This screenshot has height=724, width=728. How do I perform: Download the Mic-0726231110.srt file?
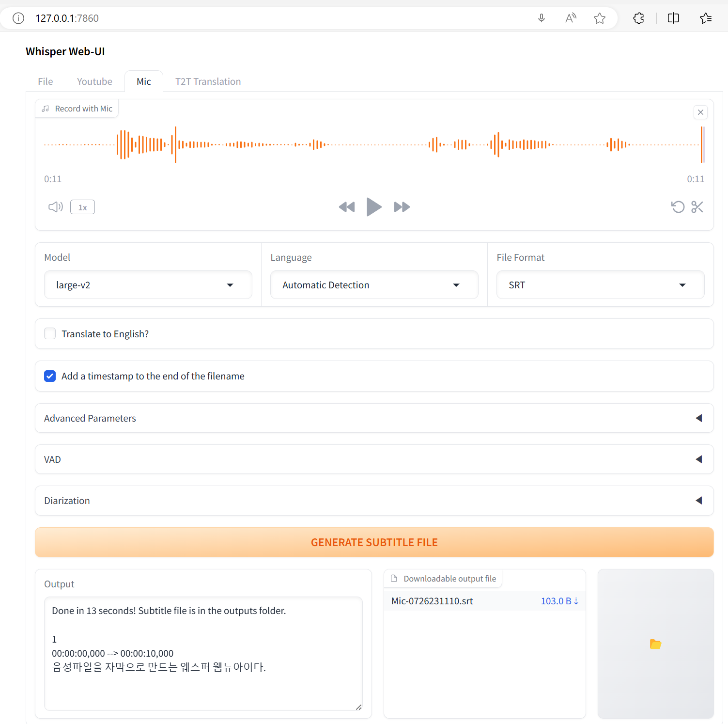point(432,601)
